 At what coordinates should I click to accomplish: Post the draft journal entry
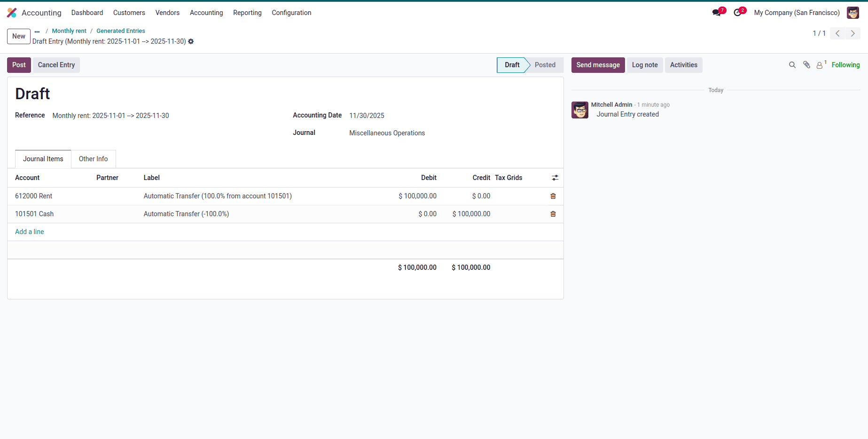click(x=19, y=65)
